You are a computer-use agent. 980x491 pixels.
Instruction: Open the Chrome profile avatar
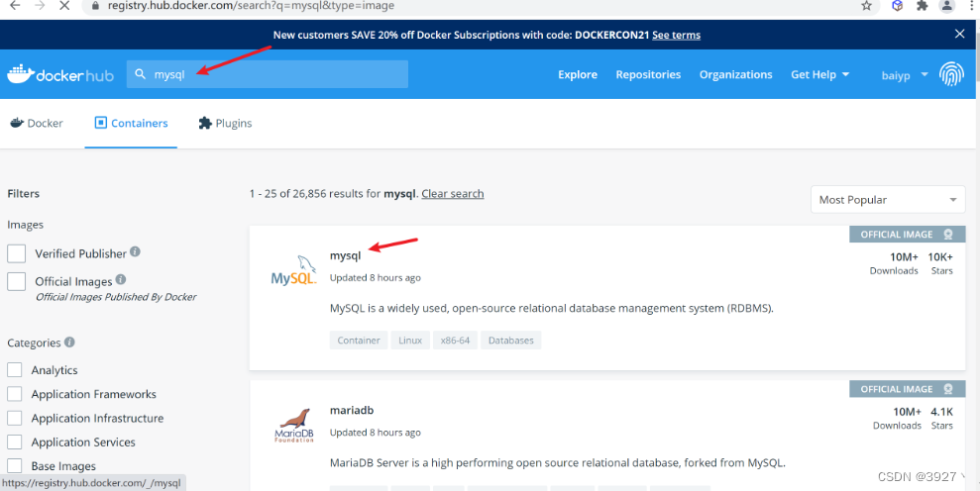point(947,6)
